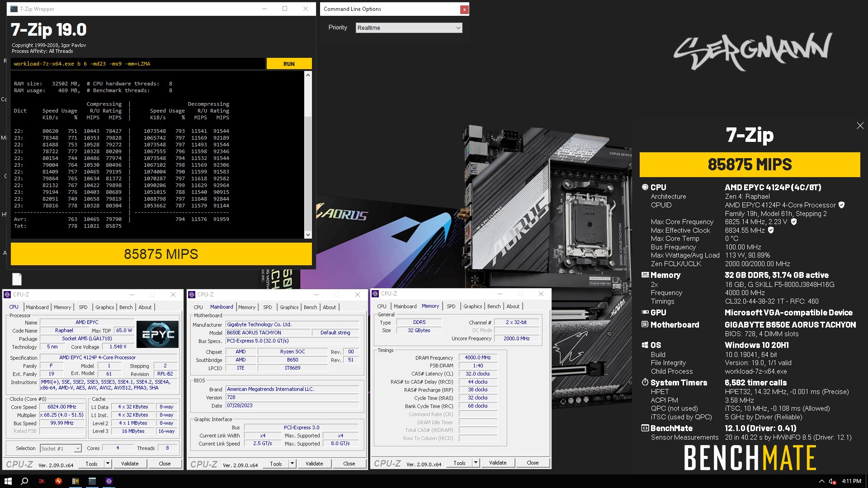Click the shield icon beside Max Core Frequency

(x=794, y=222)
